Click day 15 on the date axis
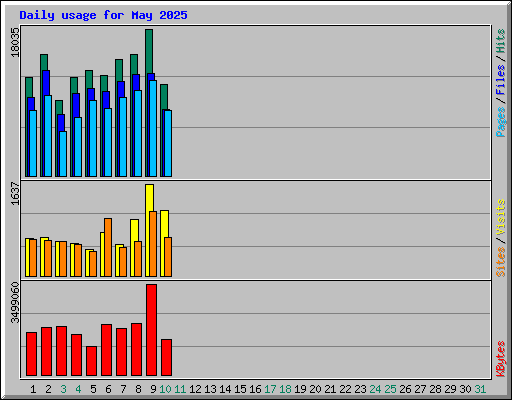 240,389
